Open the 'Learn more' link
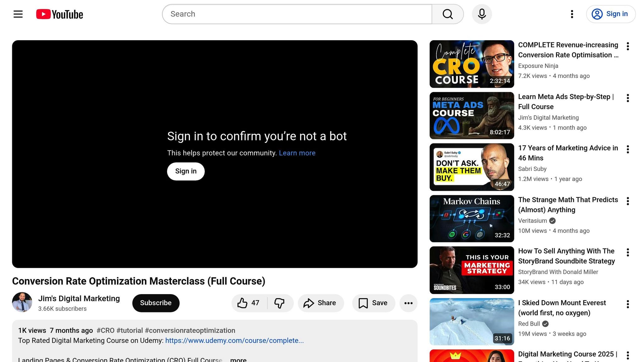The image size is (644, 362). point(297,153)
